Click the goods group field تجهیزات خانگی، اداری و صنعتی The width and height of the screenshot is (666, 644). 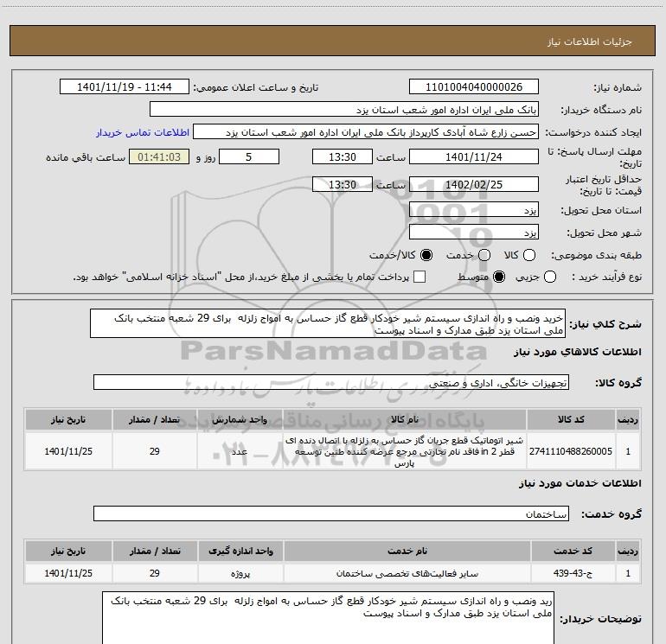point(331,382)
